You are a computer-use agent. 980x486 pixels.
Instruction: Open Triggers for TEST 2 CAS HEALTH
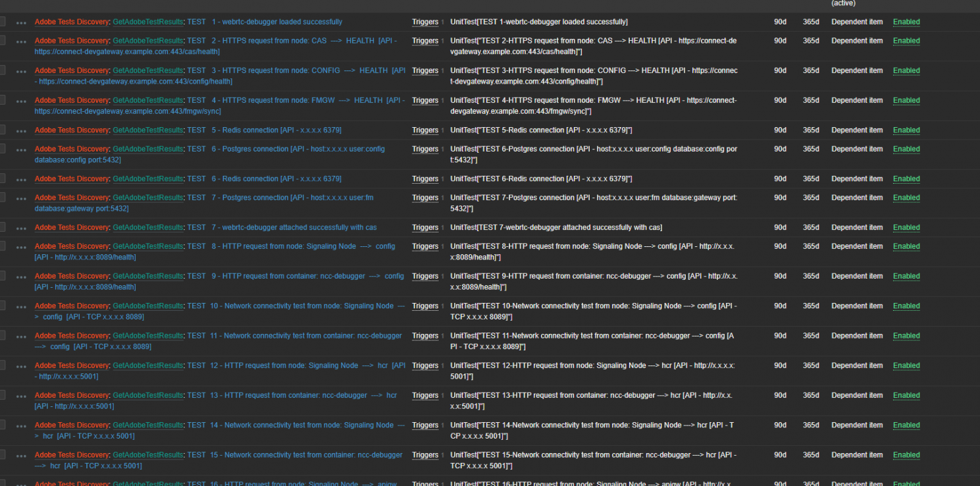click(425, 41)
